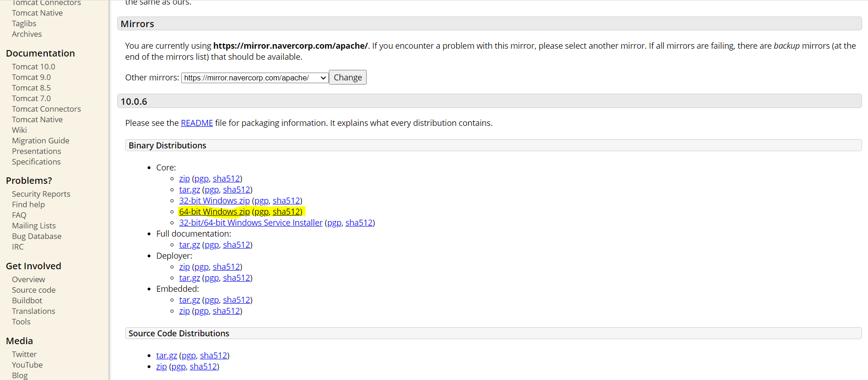Open the Find help link
This screenshot has height=380, width=868.
pyautogui.click(x=29, y=204)
